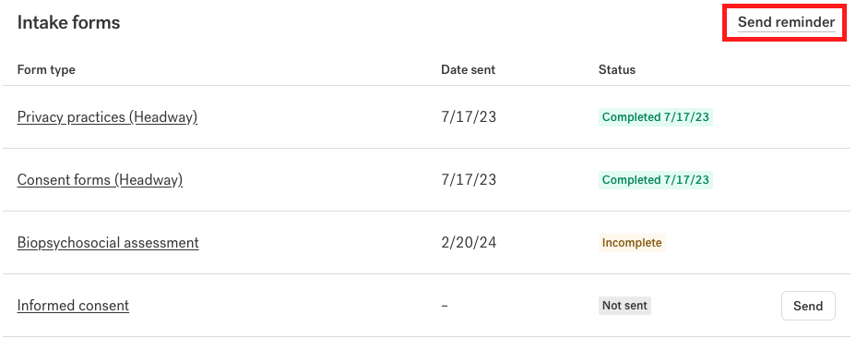Click the Incomplete status badge

click(632, 243)
